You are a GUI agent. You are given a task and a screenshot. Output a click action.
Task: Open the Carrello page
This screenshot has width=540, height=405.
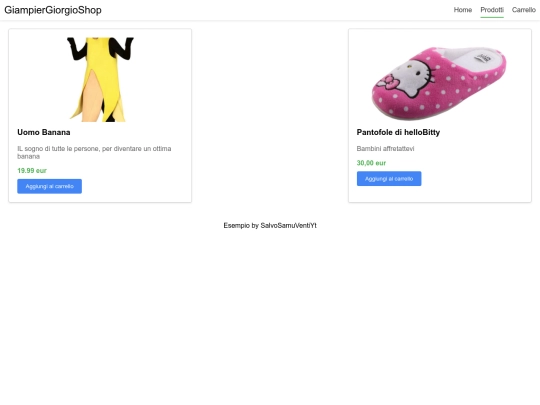click(x=523, y=10)
